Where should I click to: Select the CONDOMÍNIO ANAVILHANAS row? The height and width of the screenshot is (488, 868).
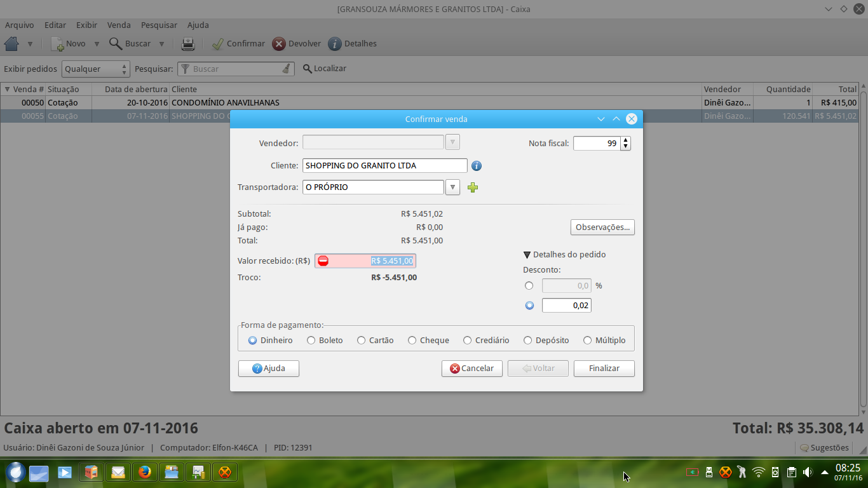click(x=430, y=102)
